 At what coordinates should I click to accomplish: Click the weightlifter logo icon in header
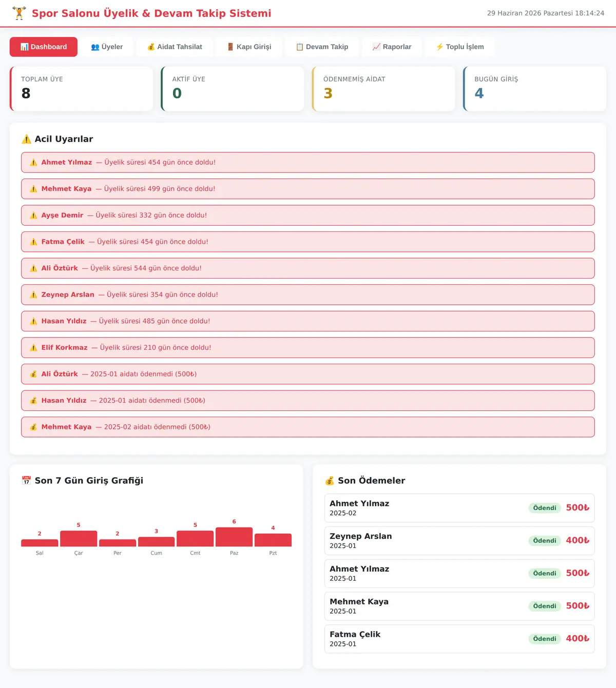pyautogui.click(x=19, y=13)
